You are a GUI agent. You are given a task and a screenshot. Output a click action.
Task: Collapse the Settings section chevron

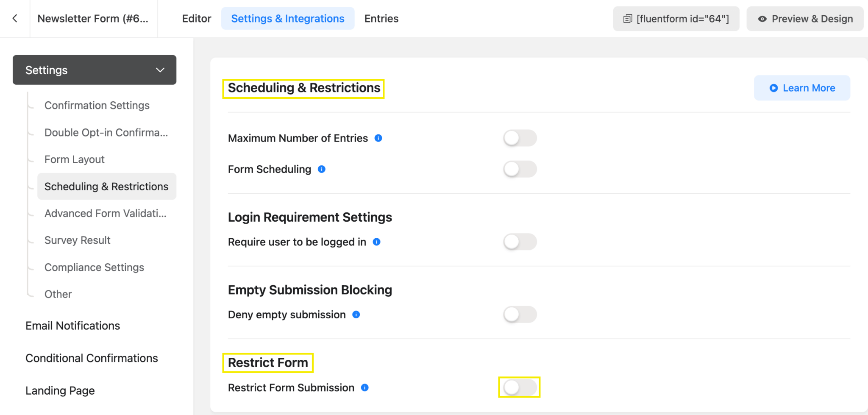click(160, 70)
